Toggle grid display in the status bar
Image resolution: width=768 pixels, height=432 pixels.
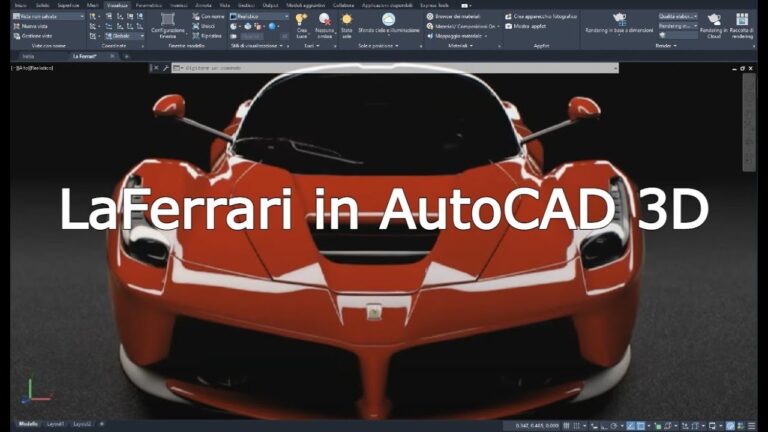click(567, 426)
